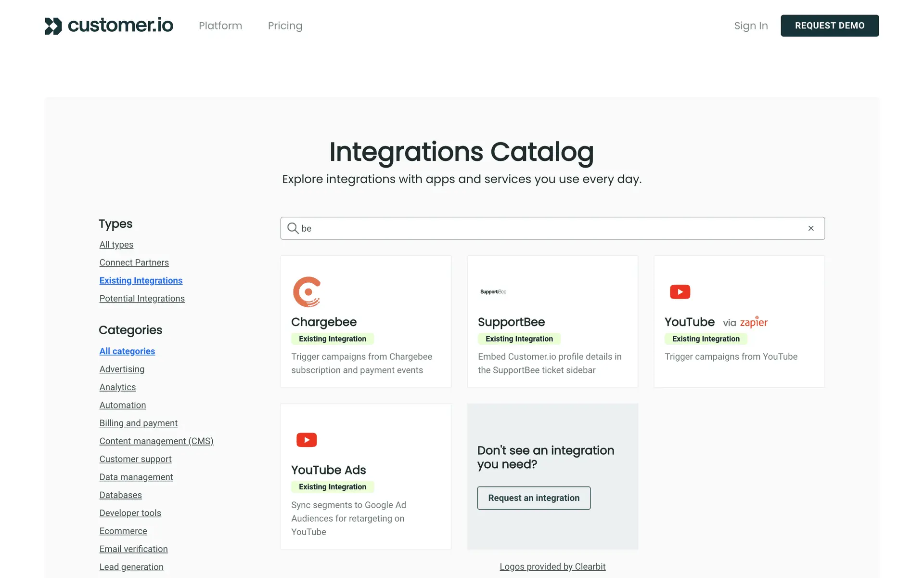Click the Chargebee logo icon

[307, 292]
